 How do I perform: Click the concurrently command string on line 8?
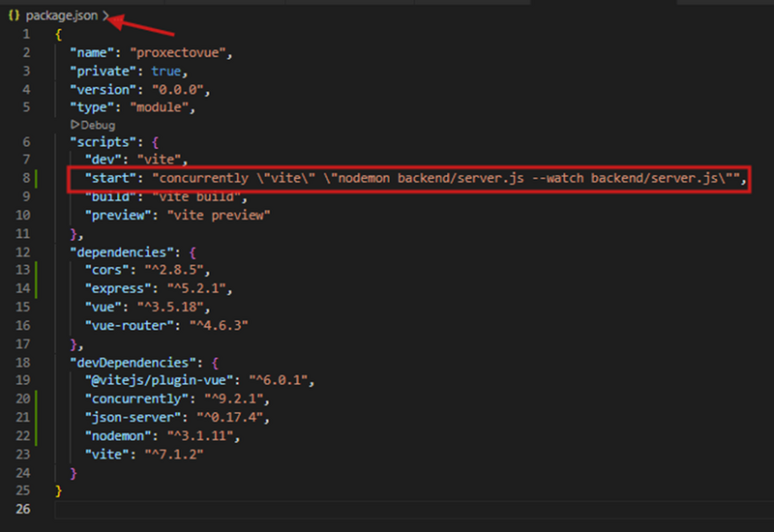coord(445,178)
